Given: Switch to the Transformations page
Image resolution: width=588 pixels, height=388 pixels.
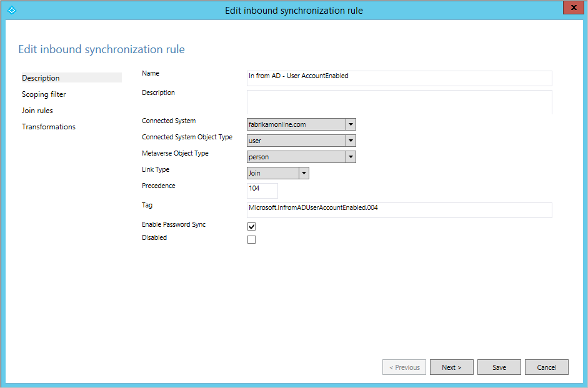Looking at the screenshot, I should click(49, 127).
